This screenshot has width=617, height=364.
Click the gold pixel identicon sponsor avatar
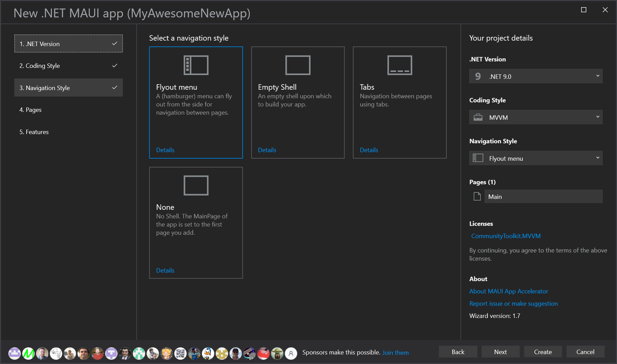(x=222, y=353)
